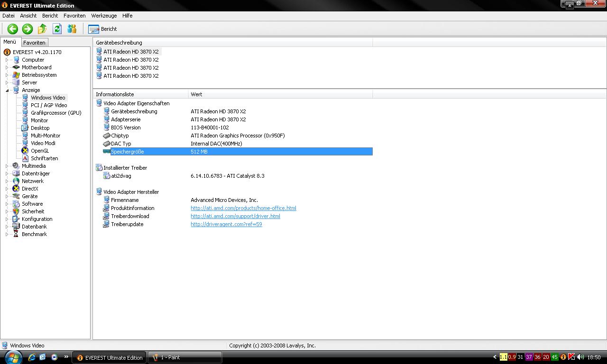607x364 pixels.
Task: Open the Werkzeuge menu
Action: click(x=104, y=16)
